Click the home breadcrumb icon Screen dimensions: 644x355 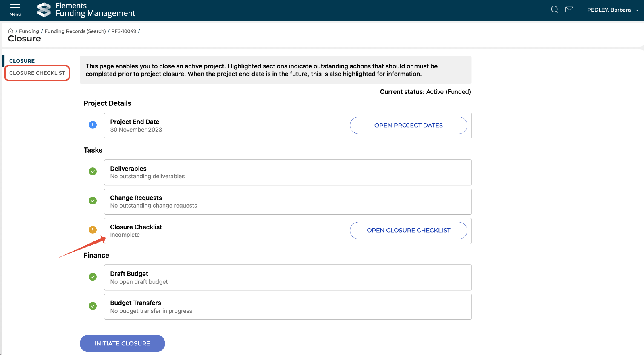[10, 31]
